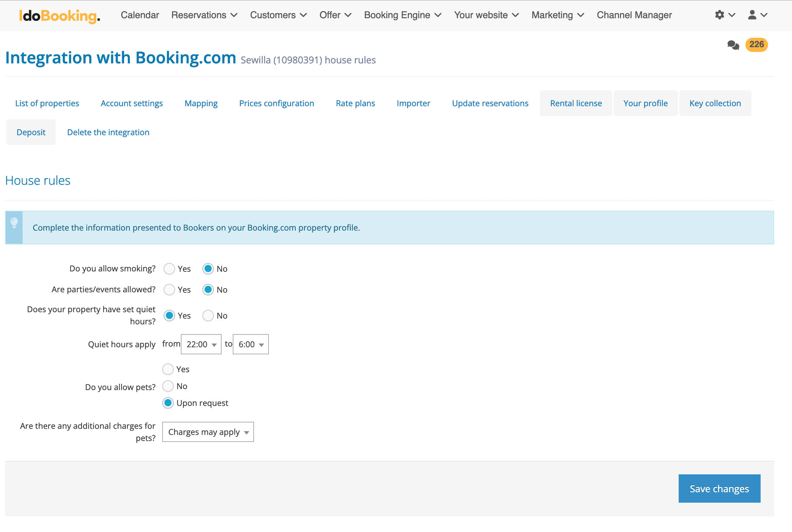The width and height of the screenshot is (792, 532).
Task: Select Yes for allow pets
Action: [168, 369]
